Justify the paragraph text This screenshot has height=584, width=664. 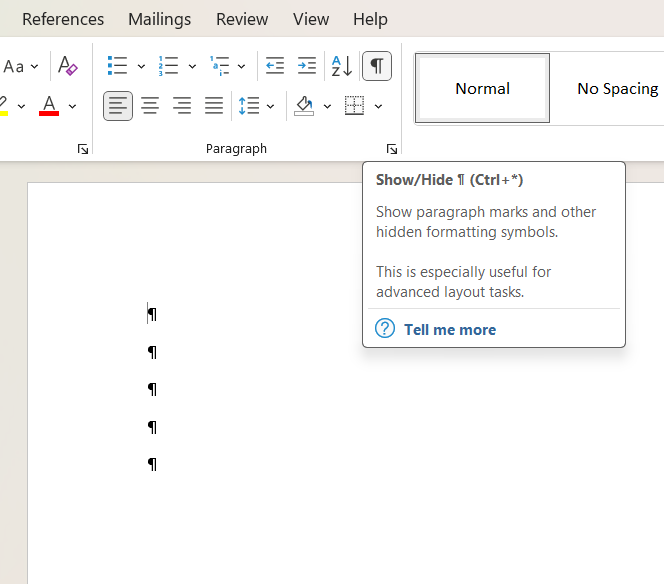point(214,105)
